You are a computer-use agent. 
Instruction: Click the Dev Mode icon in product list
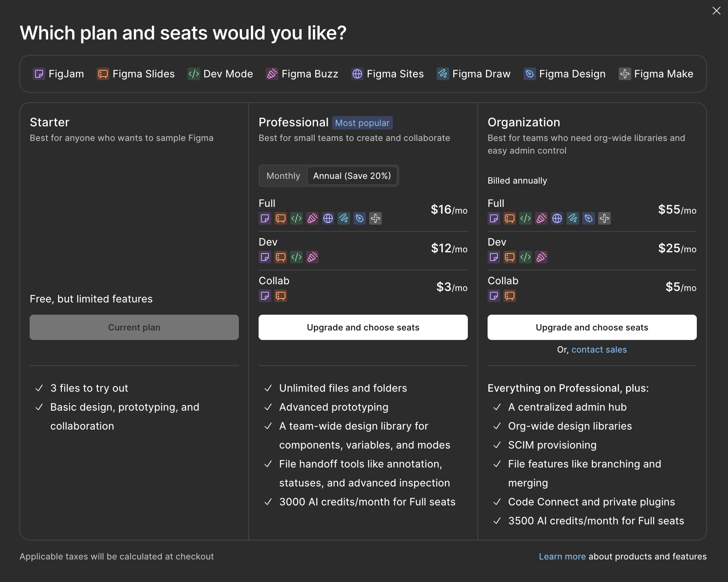click(194, 74)
